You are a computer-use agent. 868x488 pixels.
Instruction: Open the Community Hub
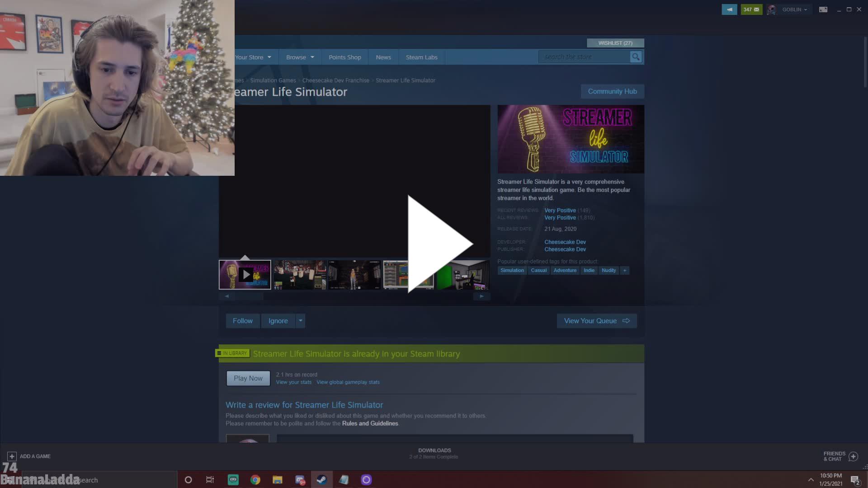[613, 91]
